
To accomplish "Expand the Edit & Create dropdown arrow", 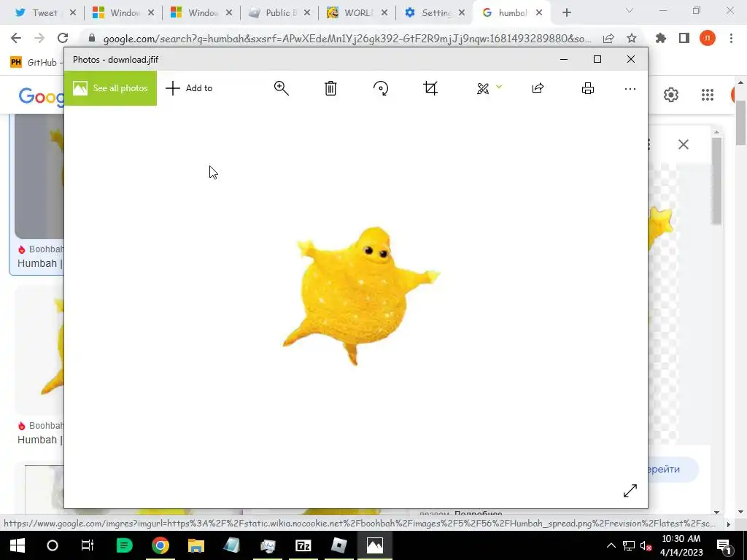I will [499, 87].
